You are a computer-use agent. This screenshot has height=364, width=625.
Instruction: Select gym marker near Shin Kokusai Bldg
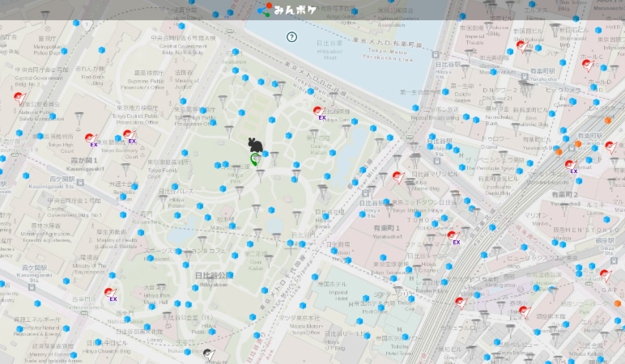[522, 47]
